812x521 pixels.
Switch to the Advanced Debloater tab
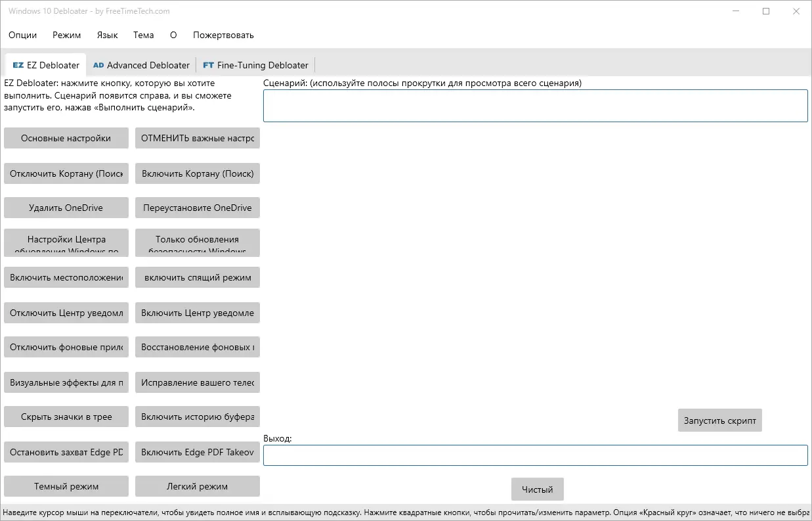click(x=141, y=65)
